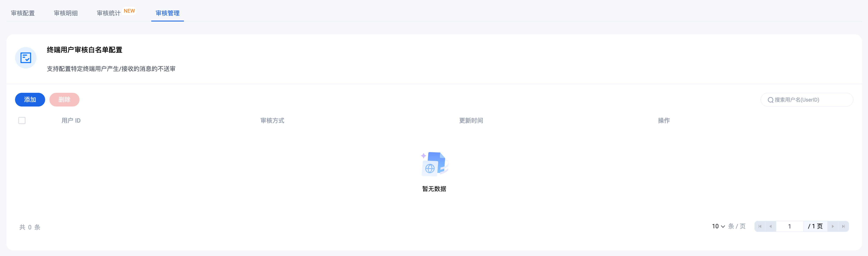Click the empty data illustration icon
Screen dimensions: 868x256
coord(434,164)
